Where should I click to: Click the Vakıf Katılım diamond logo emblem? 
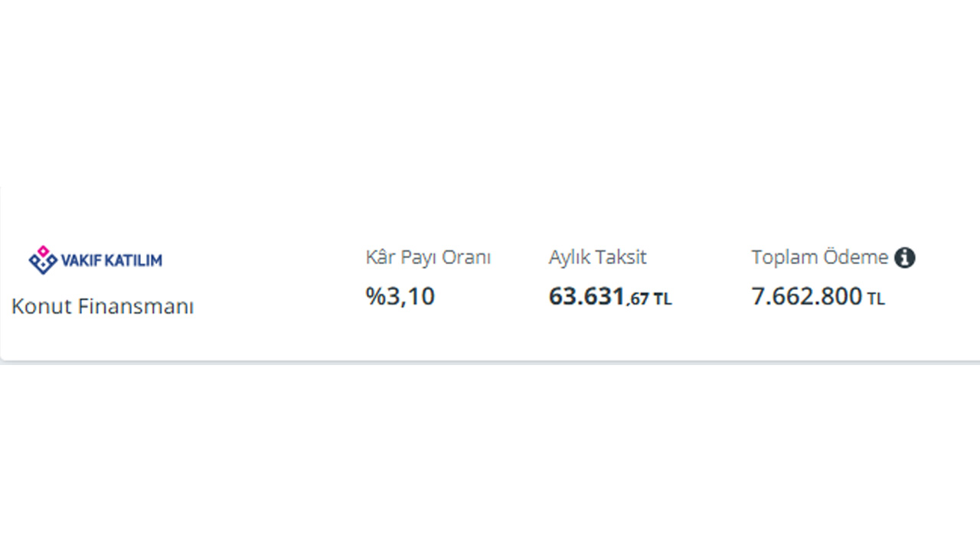pos(43,260)
